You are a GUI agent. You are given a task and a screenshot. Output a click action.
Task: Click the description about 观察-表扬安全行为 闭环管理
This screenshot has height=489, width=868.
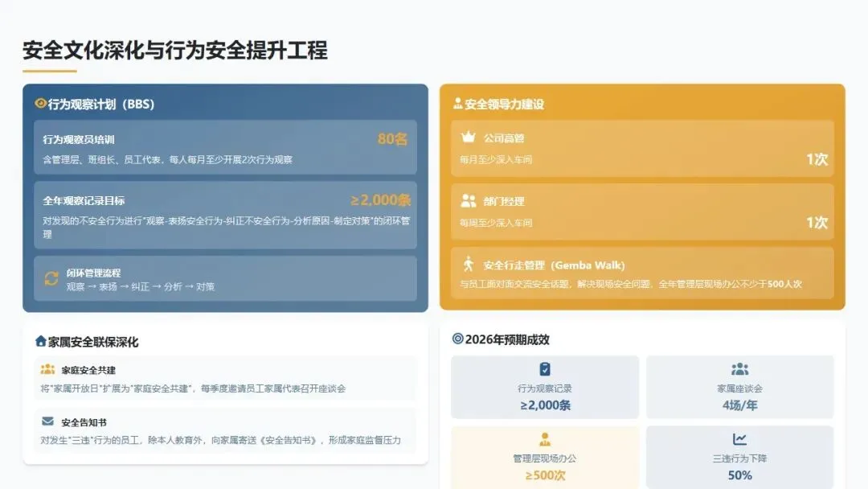[x=227, y=227]
